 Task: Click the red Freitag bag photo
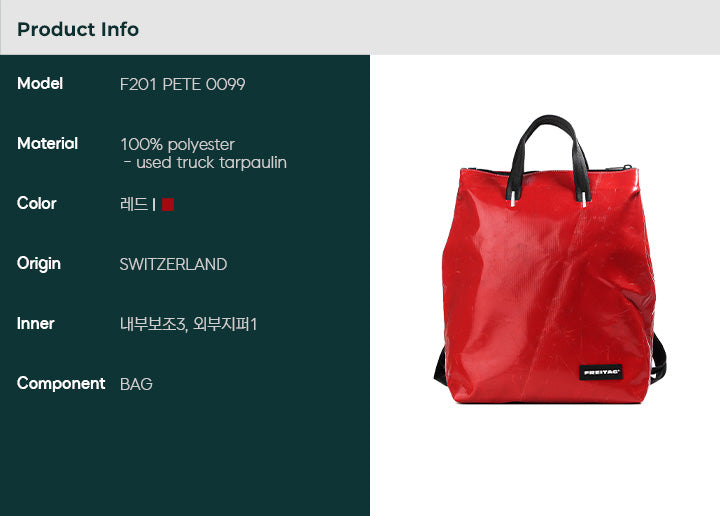point(550,260)
